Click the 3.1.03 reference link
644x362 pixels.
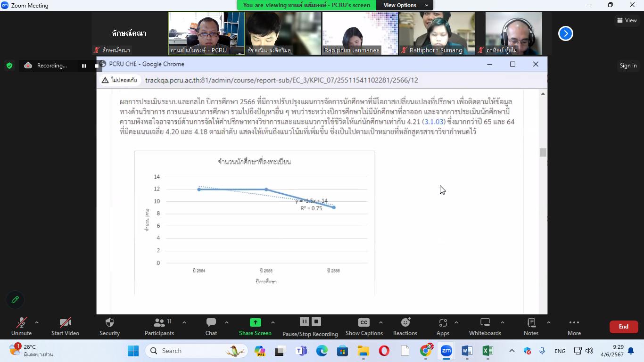point(433,122)
